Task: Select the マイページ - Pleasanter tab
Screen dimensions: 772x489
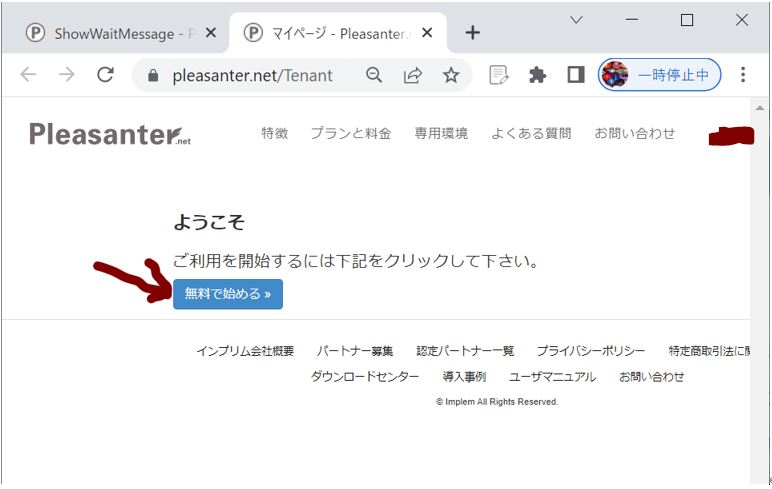Action: coord(339,33)
